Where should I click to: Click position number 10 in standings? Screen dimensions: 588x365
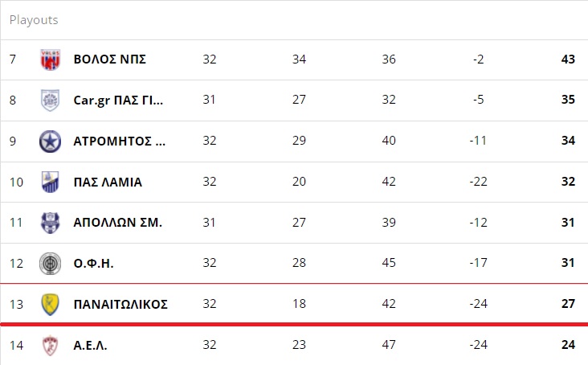pos(16,182)
